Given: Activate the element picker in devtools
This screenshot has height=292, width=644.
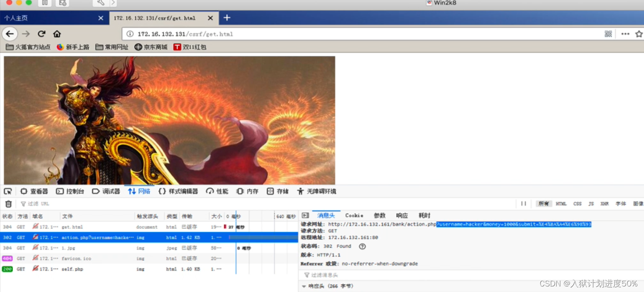Looking at the screenshot, I should coord(8,191).
